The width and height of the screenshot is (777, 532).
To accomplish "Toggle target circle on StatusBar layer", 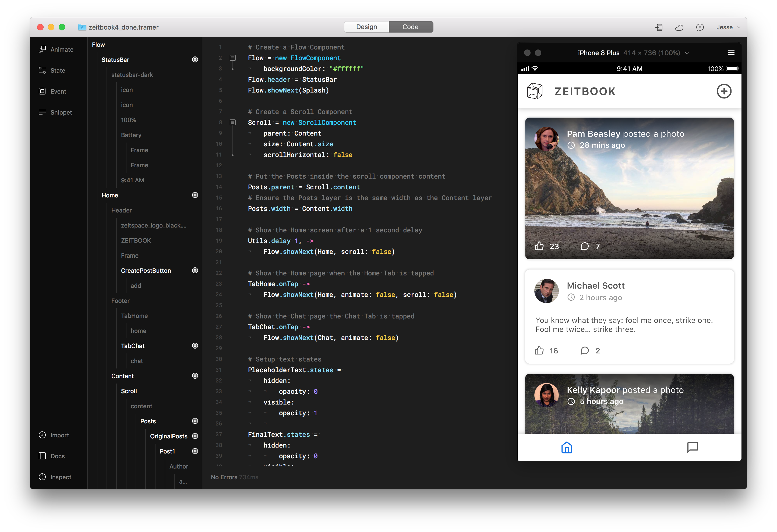I will click(195, 59).
